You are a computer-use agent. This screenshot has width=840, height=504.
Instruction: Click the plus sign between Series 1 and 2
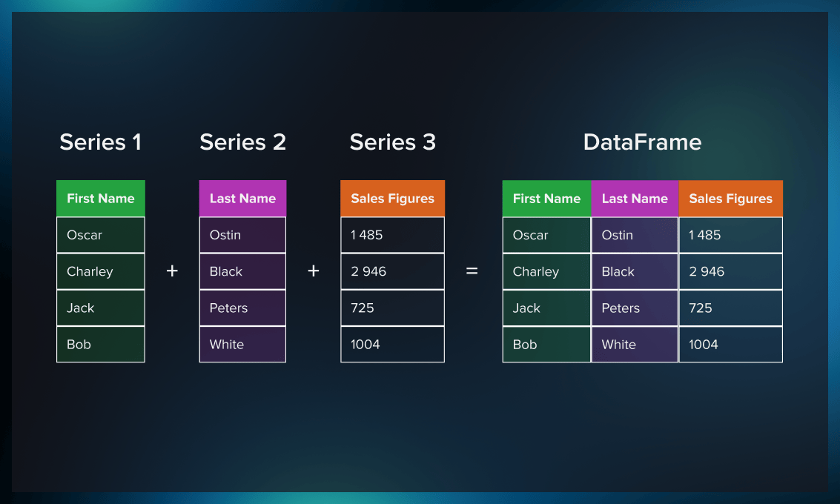tap(172, 271)
